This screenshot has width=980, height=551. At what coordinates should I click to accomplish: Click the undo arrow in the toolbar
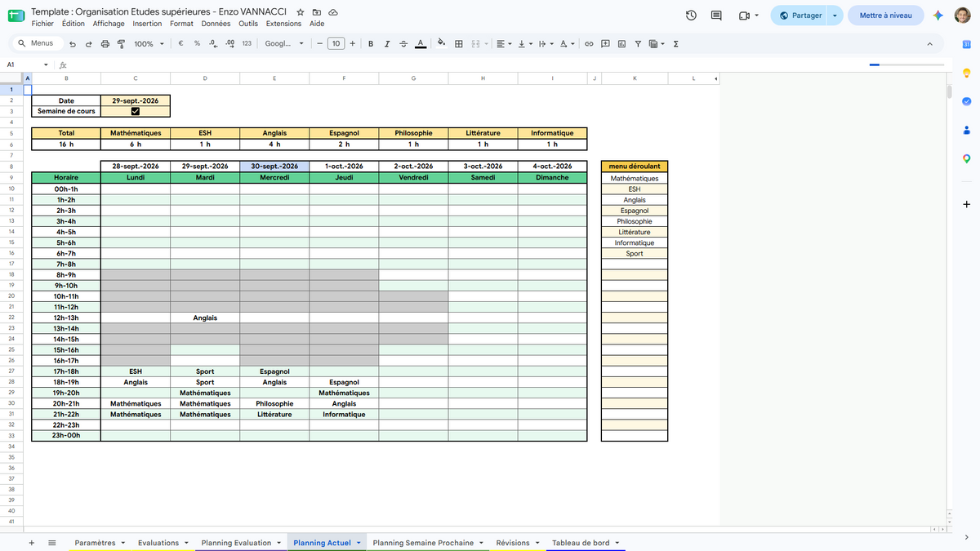click(x=73, y=43)
